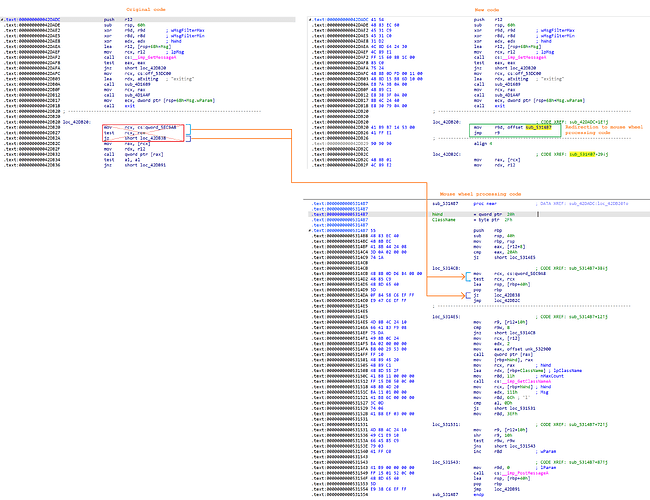Image resolution: width=650 pixels, height=500 pixels.
Task: Click 'DATA XREF: sub_420ADC:loc_420B20' comment
Action: click(x=584, y=204)
